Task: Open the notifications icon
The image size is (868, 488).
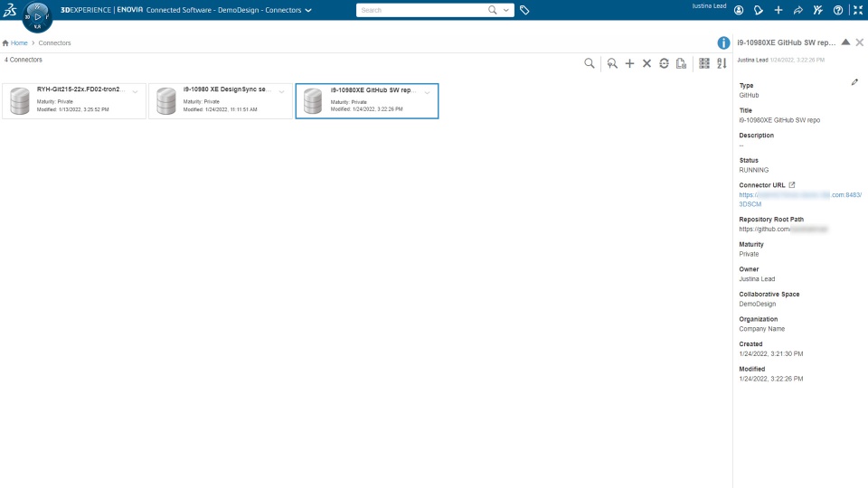Action: (x=759, y=10)
